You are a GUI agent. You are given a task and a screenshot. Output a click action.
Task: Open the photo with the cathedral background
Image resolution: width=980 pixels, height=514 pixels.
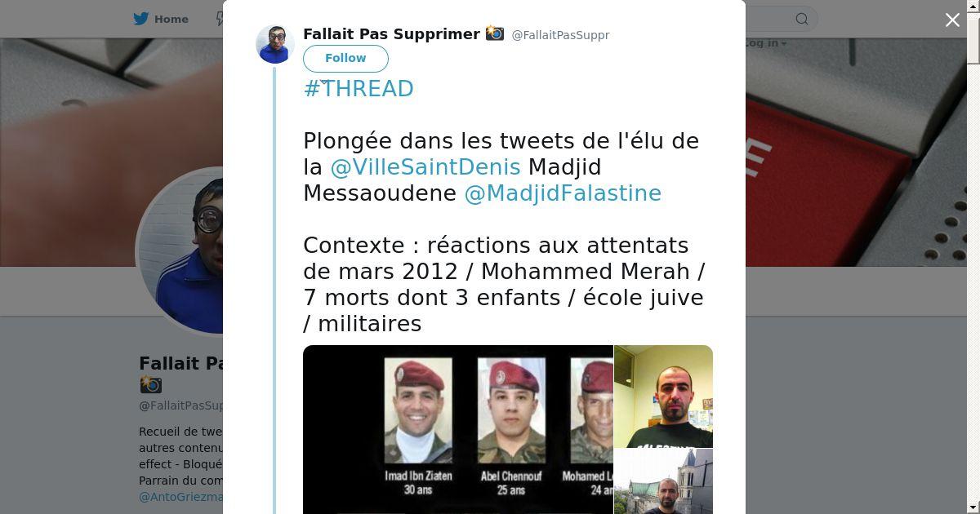click(x=663, y=481)
